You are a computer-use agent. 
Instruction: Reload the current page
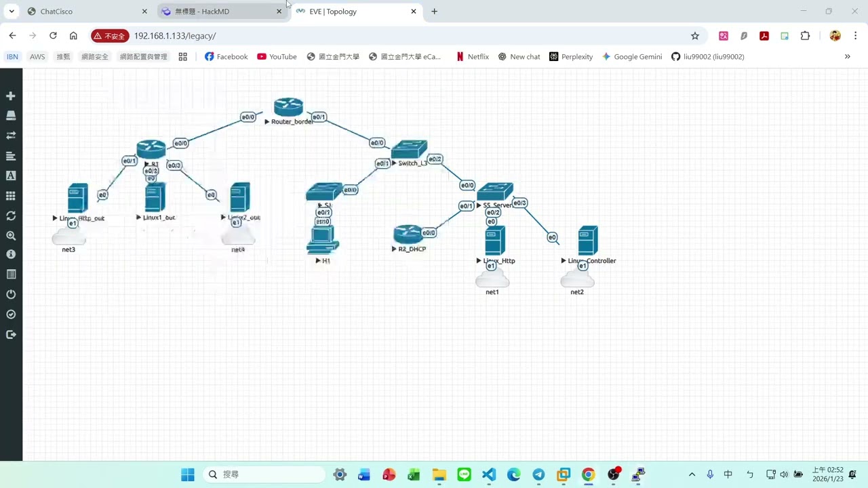53,36
